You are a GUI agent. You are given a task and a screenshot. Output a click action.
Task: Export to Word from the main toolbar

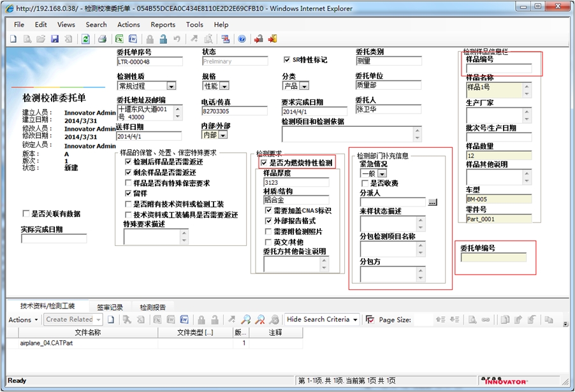point(133,39)
